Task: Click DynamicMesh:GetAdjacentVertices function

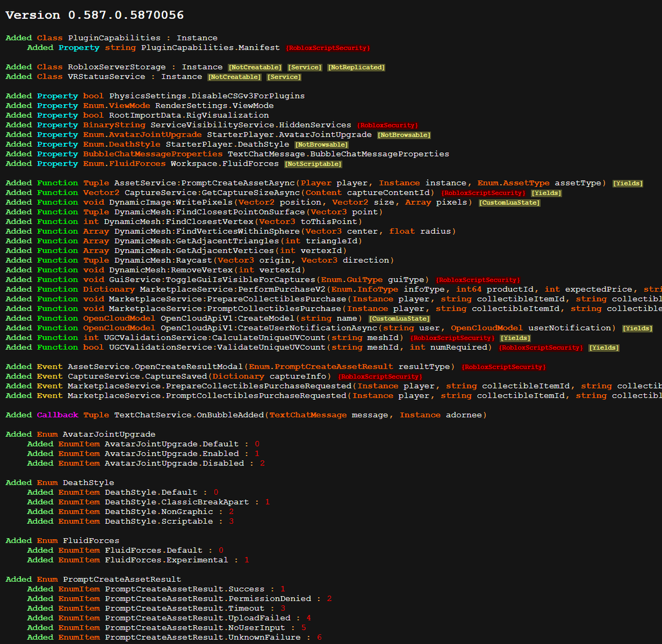Action: click(194, 250)
